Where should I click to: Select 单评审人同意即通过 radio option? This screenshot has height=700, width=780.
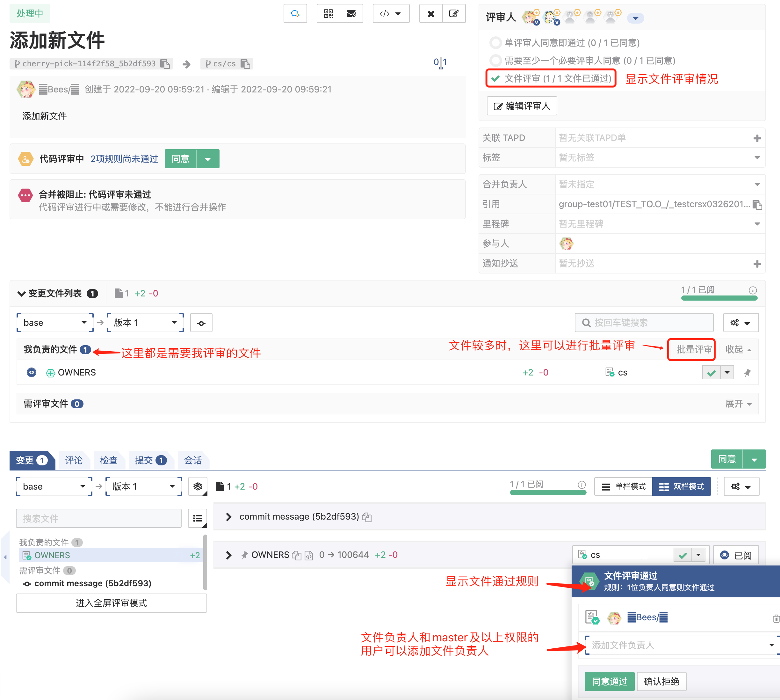495,43
